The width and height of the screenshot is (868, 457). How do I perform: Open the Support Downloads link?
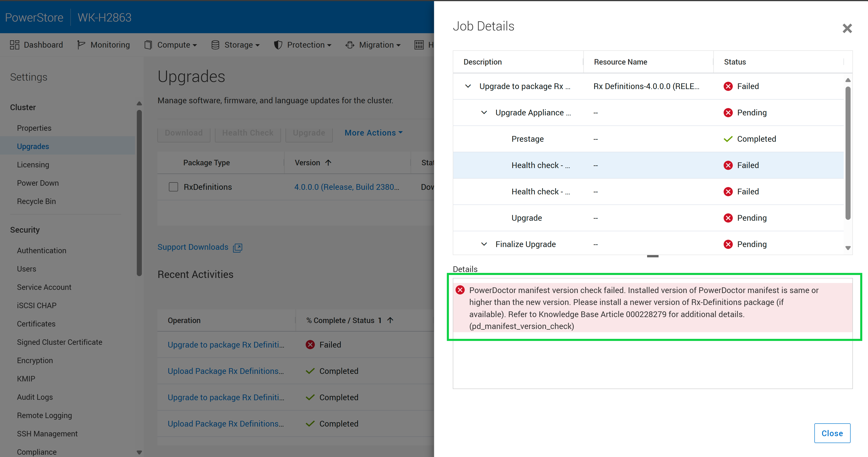[193, 247]
